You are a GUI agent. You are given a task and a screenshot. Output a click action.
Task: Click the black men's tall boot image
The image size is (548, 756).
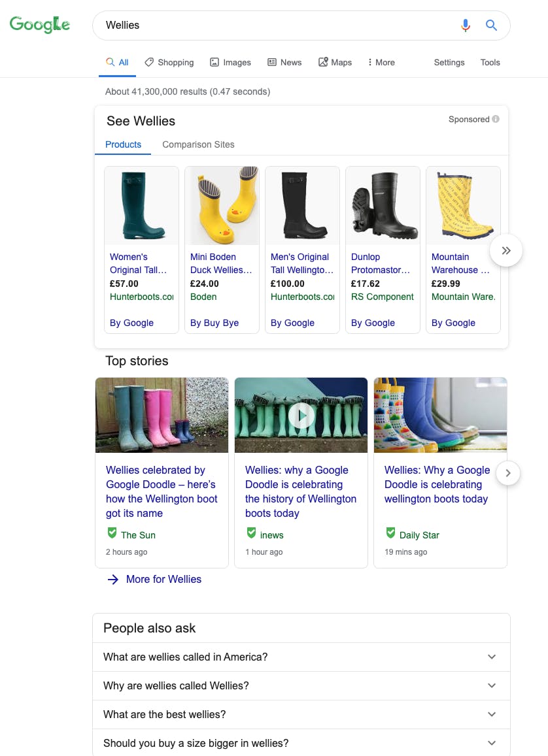[x=303, y=206]
